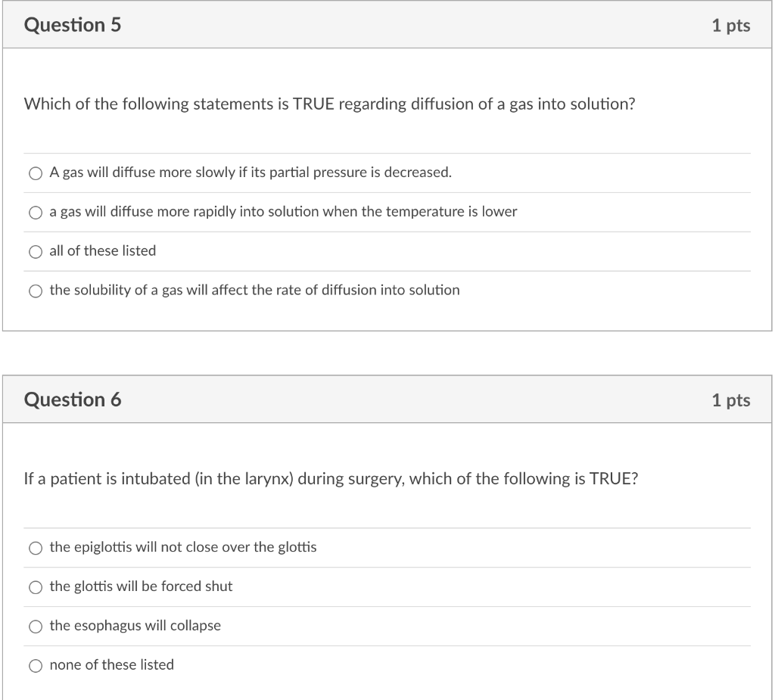Click answer text about lower temperature diffusion

[x=283, y=212]
